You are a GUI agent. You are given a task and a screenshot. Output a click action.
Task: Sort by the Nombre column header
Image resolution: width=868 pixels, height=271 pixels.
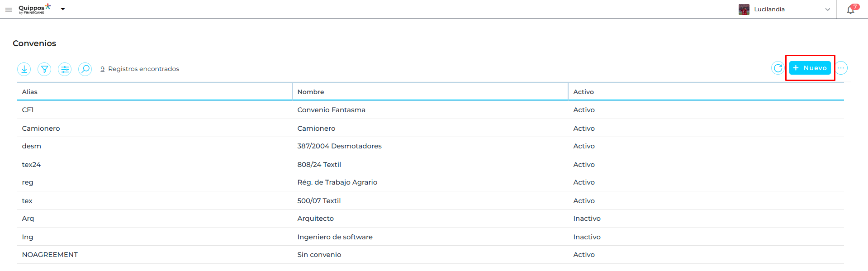pyautogui.click(x=311, y=92)
